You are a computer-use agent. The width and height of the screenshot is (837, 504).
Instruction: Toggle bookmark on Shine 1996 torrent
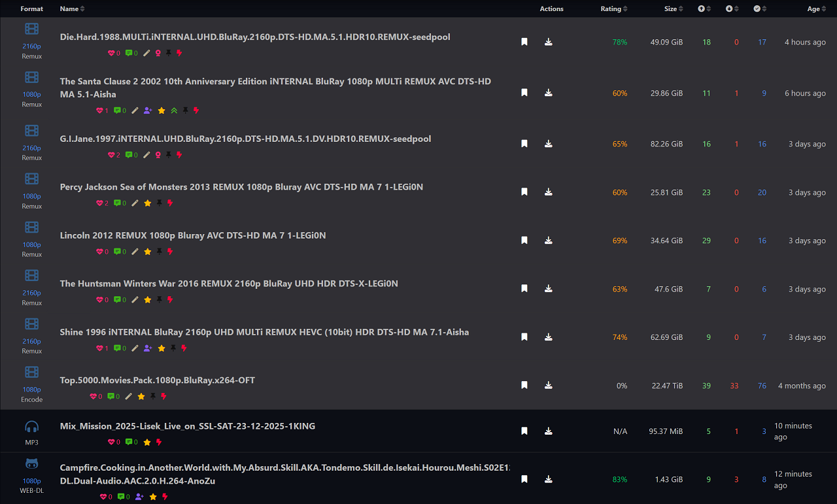click(x=524, y=337)
